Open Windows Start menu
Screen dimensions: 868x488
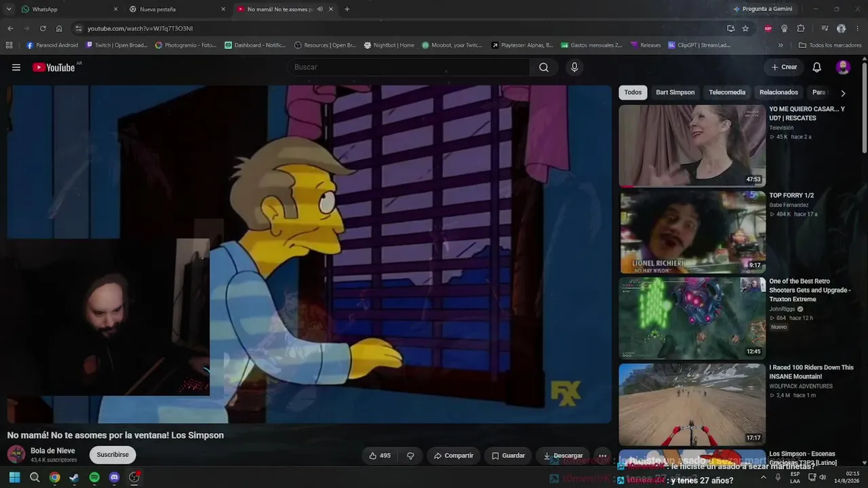tap(14, 477)
